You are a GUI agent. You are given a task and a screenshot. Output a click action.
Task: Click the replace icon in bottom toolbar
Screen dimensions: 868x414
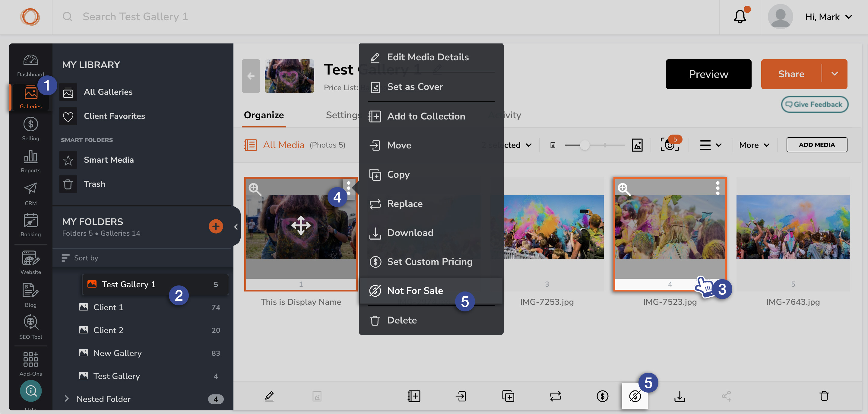555,396
